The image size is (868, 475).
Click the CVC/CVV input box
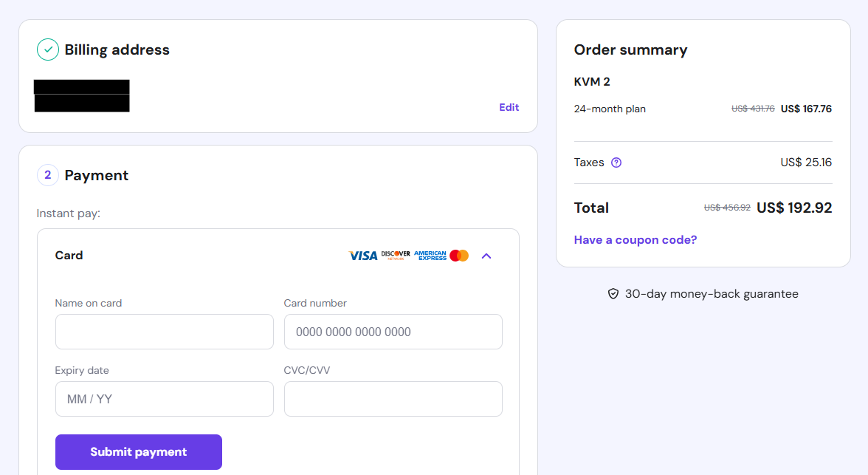[393, 399]
